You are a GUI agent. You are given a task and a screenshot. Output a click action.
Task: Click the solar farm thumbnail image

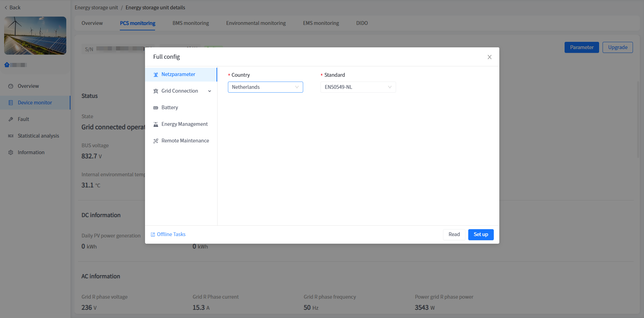(x=35, y=36)
